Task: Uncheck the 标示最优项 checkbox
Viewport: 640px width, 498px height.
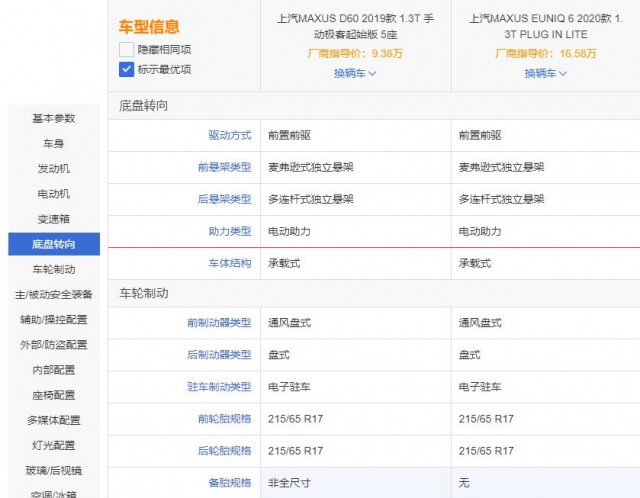Action: pyautogui.click(x=126, y=69)
